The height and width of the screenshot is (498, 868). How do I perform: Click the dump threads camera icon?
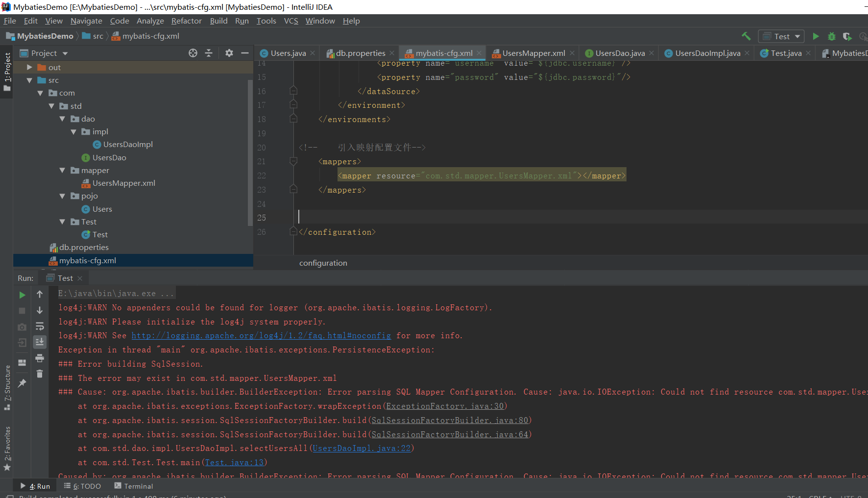22,327
